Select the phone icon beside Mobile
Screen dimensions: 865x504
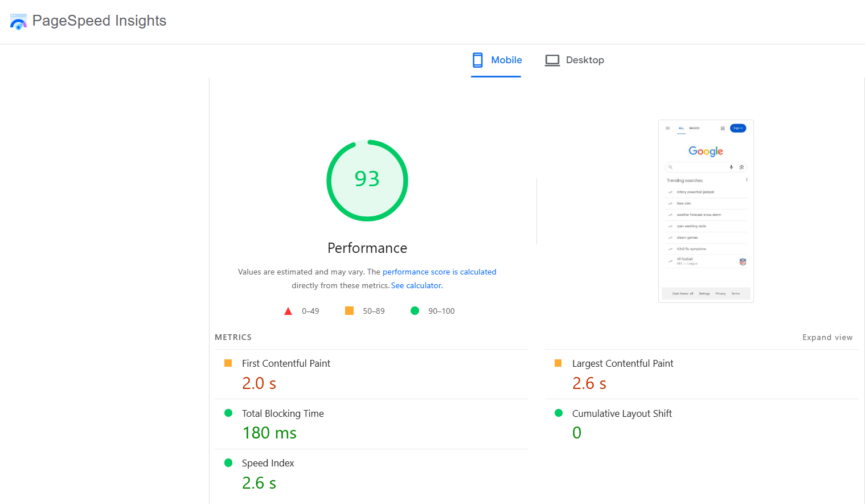477,60
